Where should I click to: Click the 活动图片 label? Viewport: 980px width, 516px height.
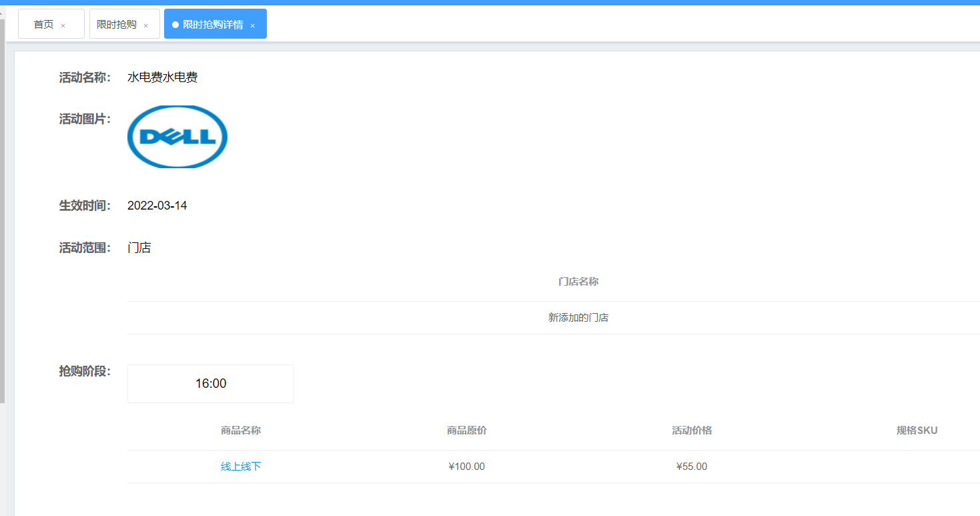pos(85,119)
